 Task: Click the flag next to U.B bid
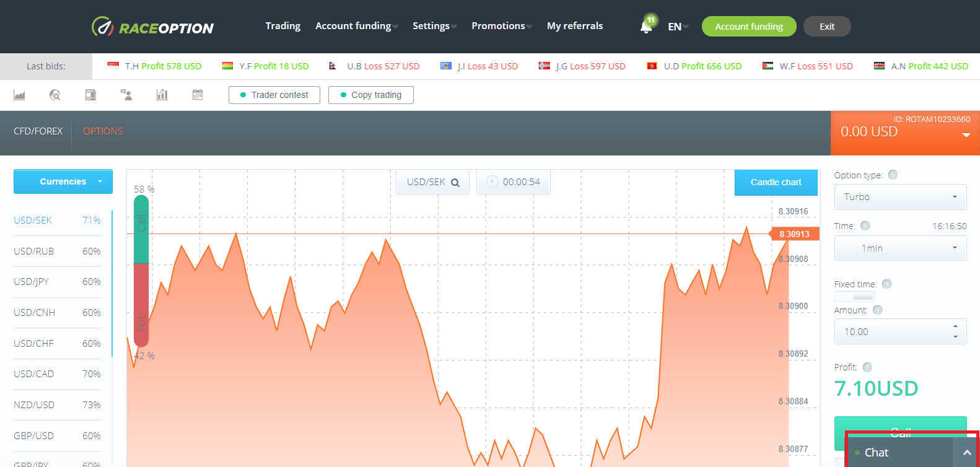pos(333,66)
